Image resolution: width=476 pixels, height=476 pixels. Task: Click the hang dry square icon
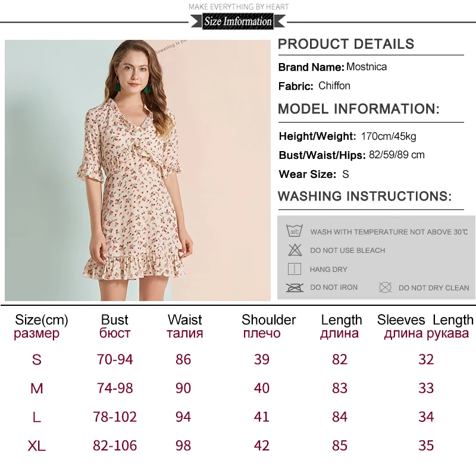(x=294, y=269)
